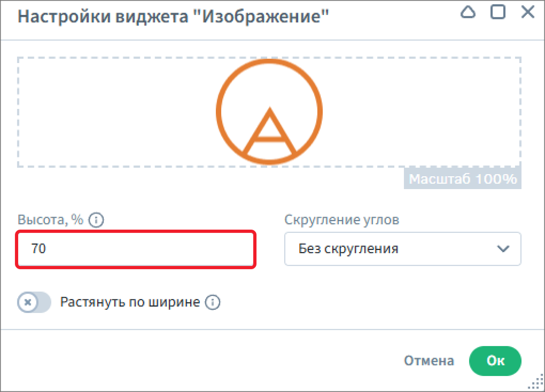Viewport: 545px width, 392px height.
Task: Click the "Растянуть по ширине" label text
Action: (130, 303)
